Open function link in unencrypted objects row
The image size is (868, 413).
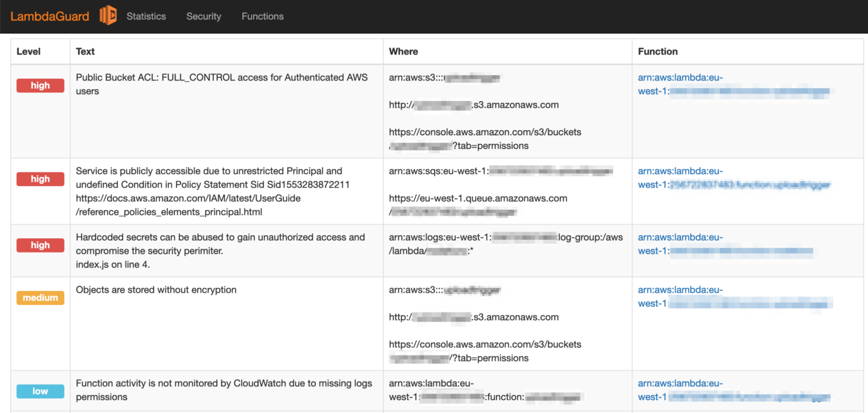[x=735, y=296]
